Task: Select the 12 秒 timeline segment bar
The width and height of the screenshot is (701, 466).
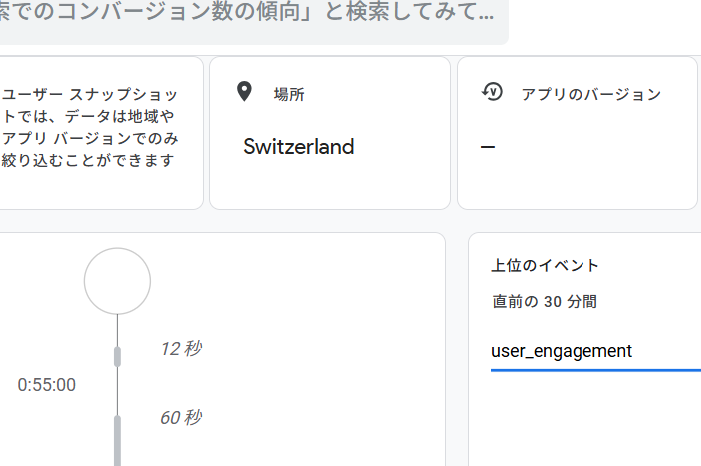Action: coord(117,356)
